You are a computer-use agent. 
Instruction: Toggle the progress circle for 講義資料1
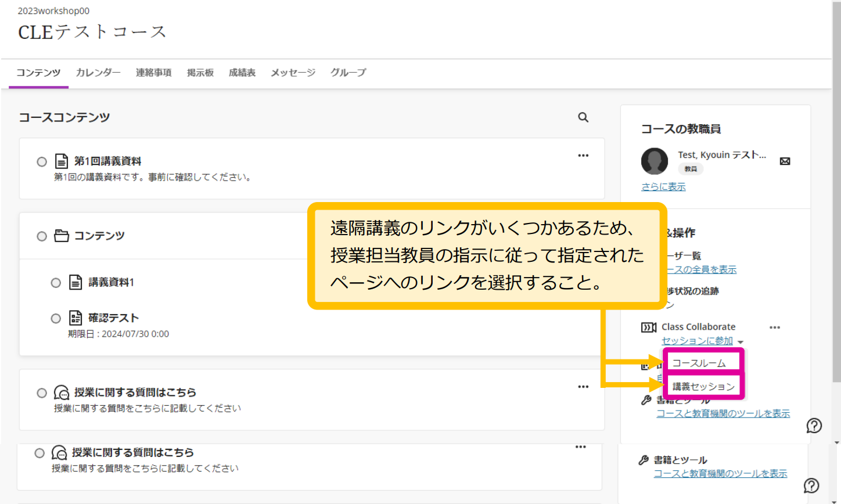(x=56, y=283)
